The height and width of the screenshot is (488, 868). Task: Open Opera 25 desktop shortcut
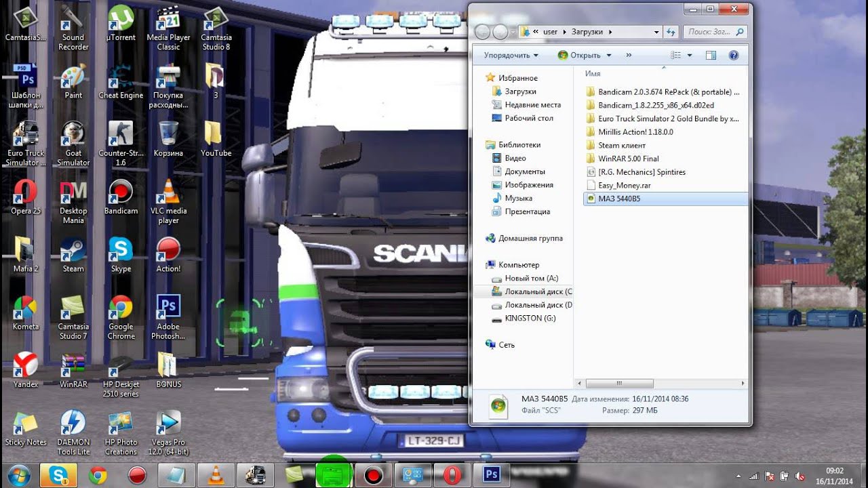tap(26, 197)
